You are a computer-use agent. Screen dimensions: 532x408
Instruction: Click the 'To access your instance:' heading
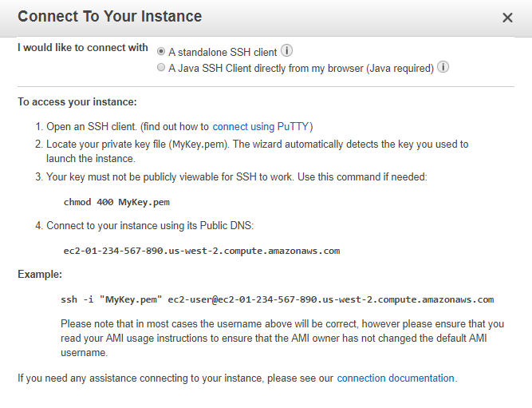coord(77,102)
